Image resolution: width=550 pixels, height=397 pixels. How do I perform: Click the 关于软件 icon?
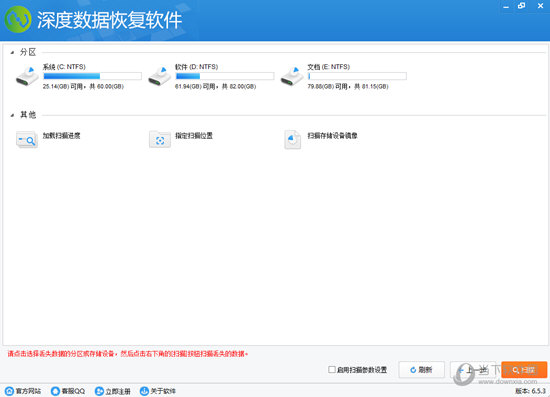[144, 391]
